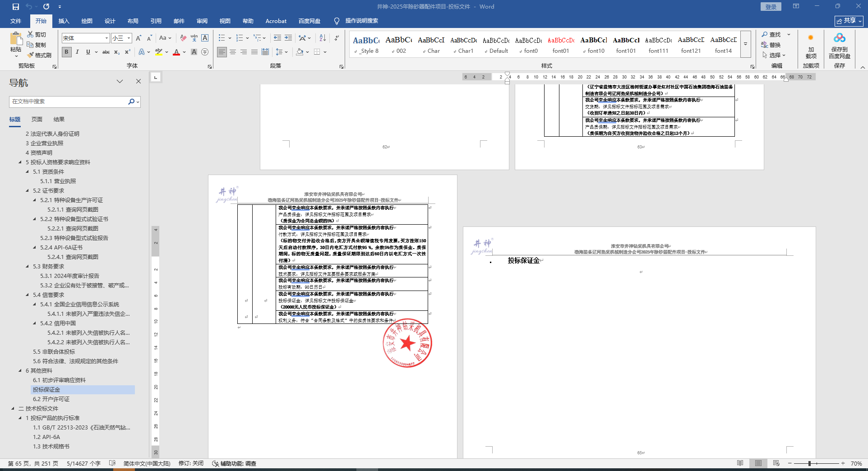
Task: Click the 共享 share button
Action: [849, 21]
